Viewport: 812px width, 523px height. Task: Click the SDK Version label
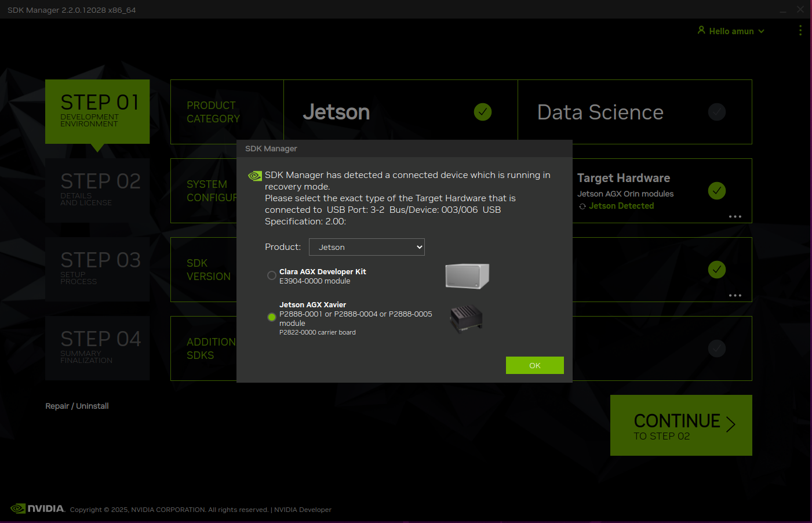[x=209, y=270]
